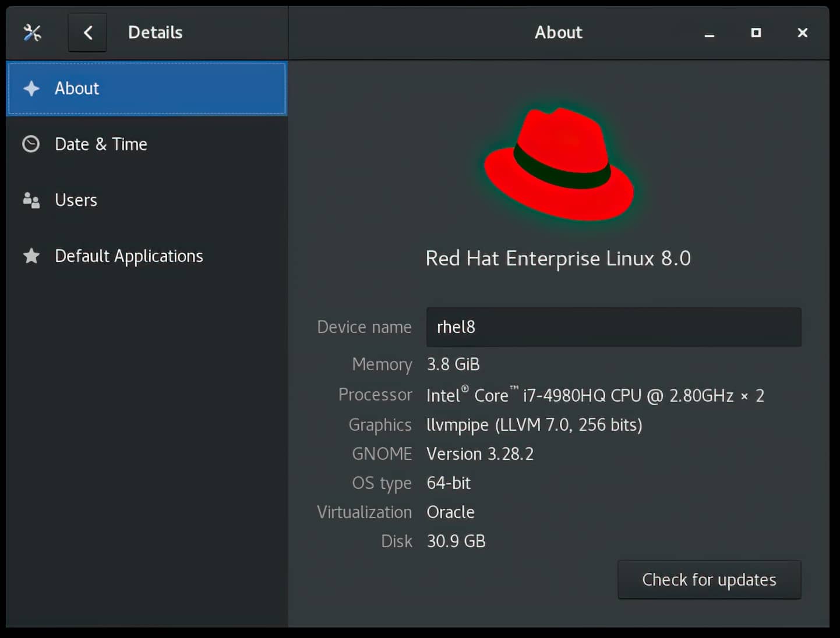Go back using the left arrow button
Screen dimensions: 840x638
(x=87, y=33)
